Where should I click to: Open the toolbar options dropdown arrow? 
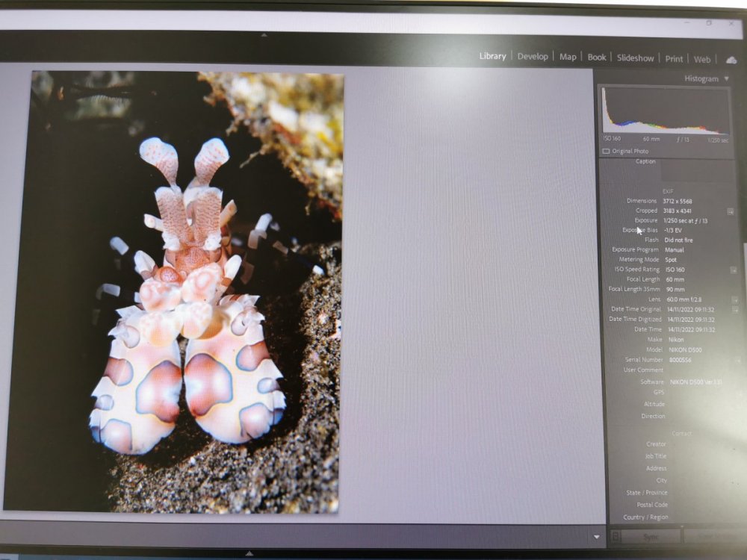point(596,537)
